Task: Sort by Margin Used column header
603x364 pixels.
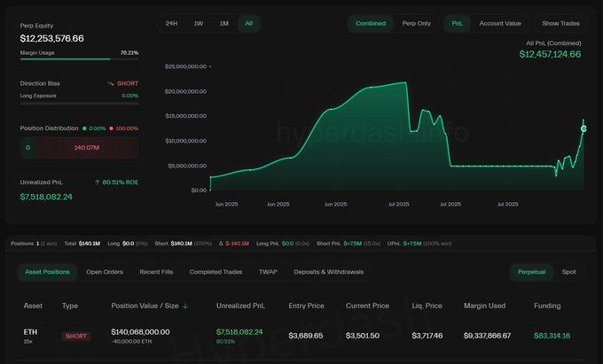Action: pyautogui.click(x=484, y=306)
